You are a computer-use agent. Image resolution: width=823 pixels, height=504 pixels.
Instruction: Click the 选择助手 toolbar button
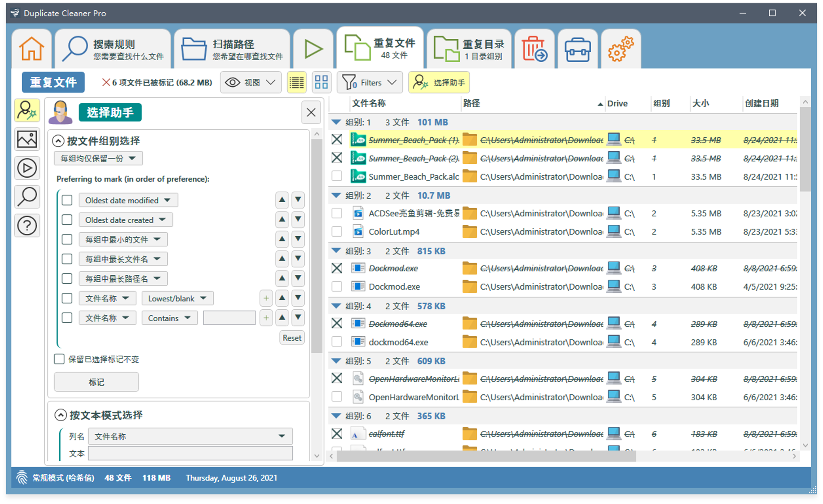(x=439, y=82)
